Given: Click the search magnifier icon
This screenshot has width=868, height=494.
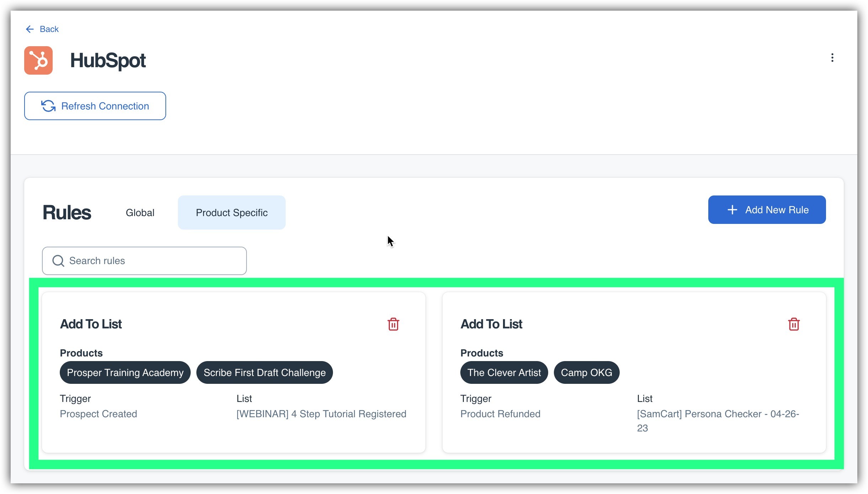Looking at the screenshot, I should [58, 261].
